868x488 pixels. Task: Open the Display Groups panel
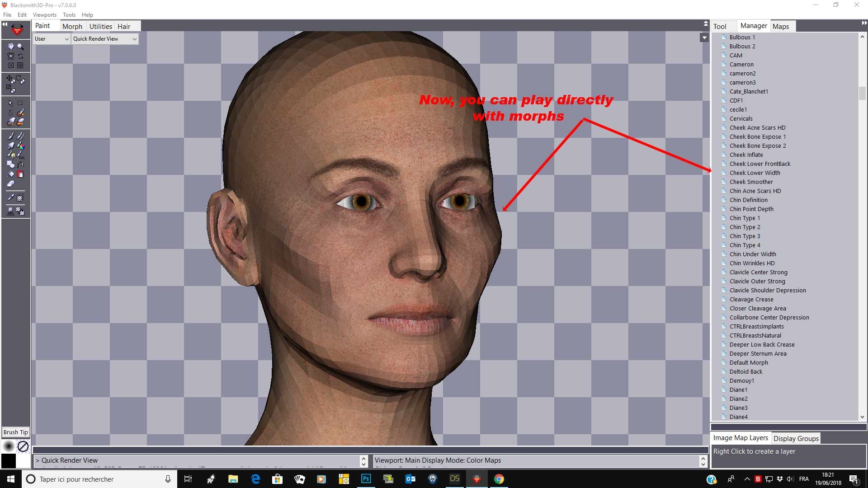(796, 438)
